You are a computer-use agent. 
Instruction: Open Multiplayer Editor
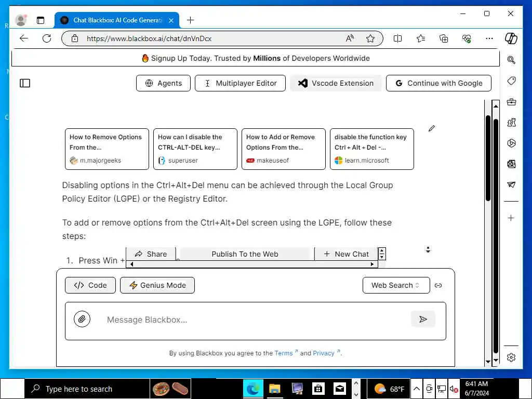pos(240,83)
